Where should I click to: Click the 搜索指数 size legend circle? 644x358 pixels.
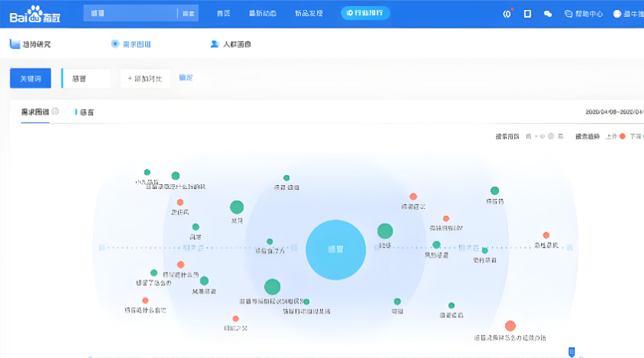pos(551,136)
